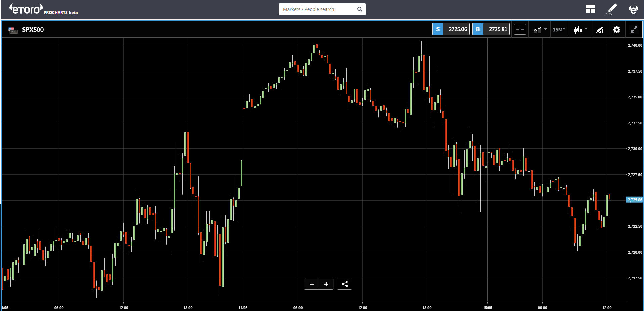
Task: Zoom out chart with minus button
Action: (x=312, y=284)
